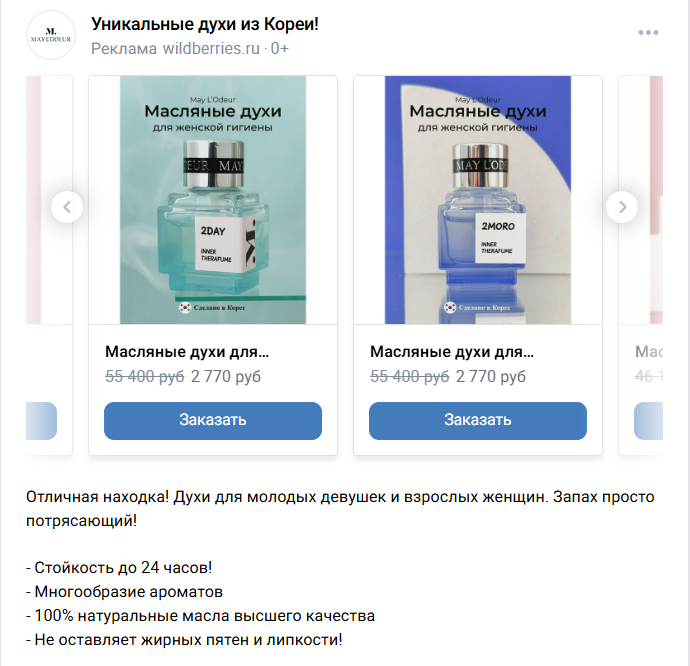The width and height of the screenshot is (690, 666).
Task: Open the teal 2DAY perfume image
Action: click(x=213, y=200)
